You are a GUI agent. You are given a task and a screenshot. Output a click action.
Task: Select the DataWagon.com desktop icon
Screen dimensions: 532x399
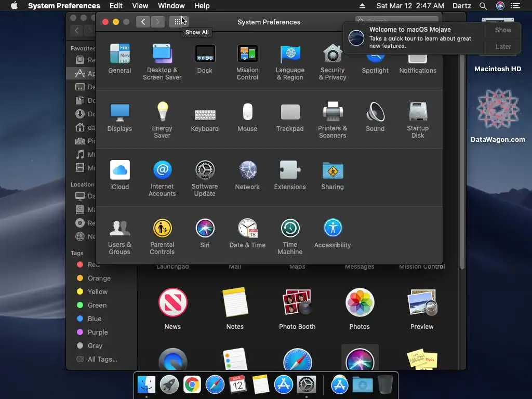(498, 115)
